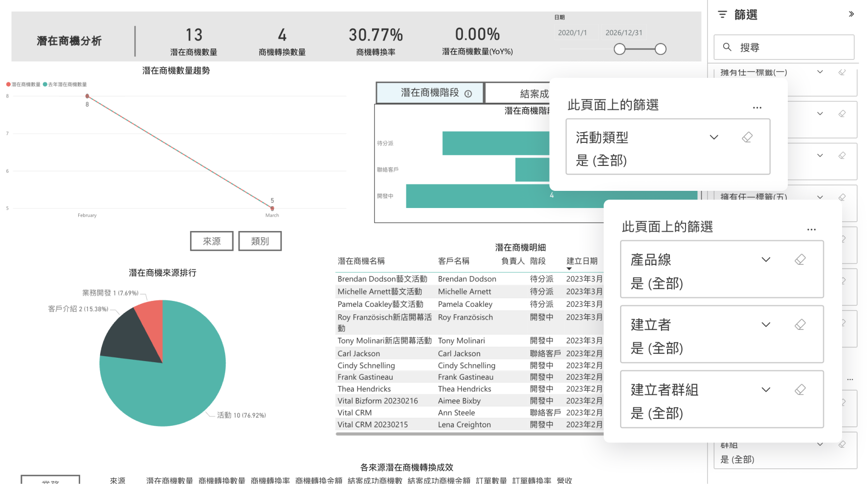Click the 類別 button
This screenshot has height=484, width=868.
pos(260,241)
